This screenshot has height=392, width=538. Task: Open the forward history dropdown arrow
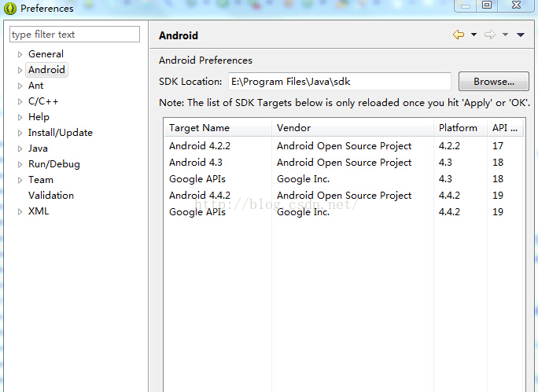click(505, 35)
